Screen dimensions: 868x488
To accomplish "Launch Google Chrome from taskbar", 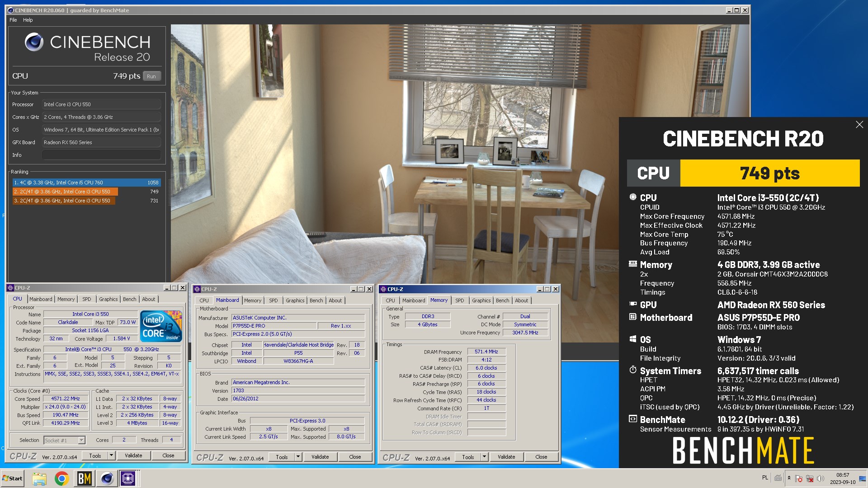I will point(61,479).
